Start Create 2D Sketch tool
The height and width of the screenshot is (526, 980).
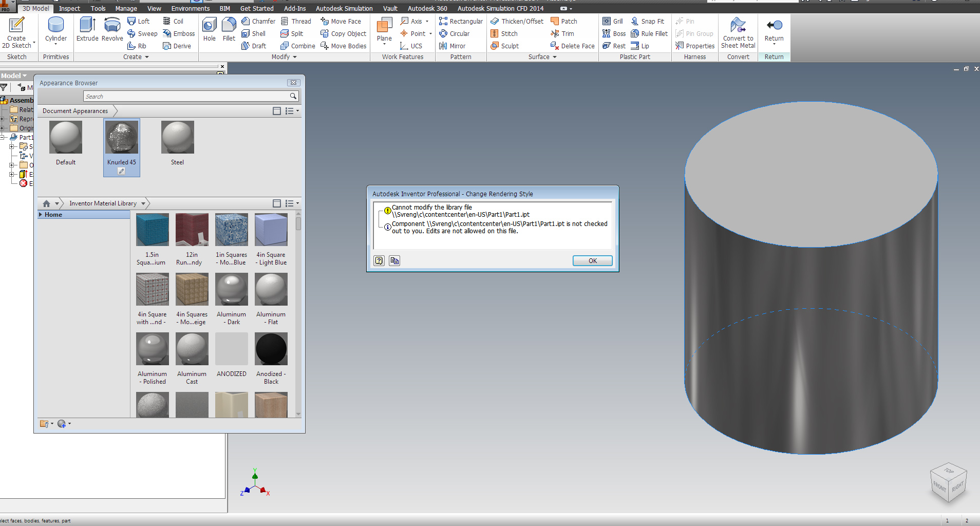(16, 32)
